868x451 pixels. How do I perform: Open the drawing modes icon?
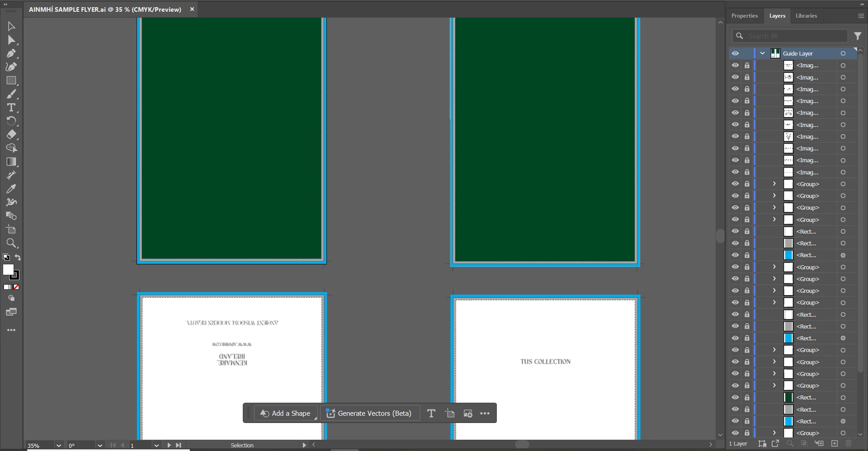pyautogui.click(x=11, y=298)
